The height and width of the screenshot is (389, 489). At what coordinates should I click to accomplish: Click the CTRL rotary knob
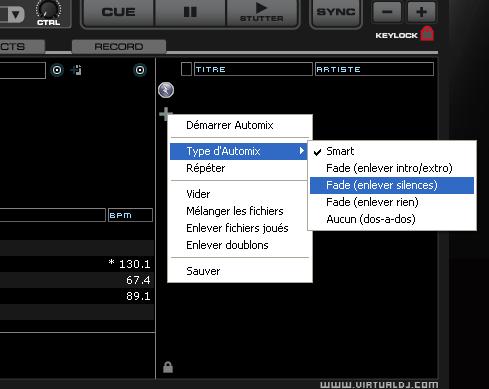coord(48,9)
